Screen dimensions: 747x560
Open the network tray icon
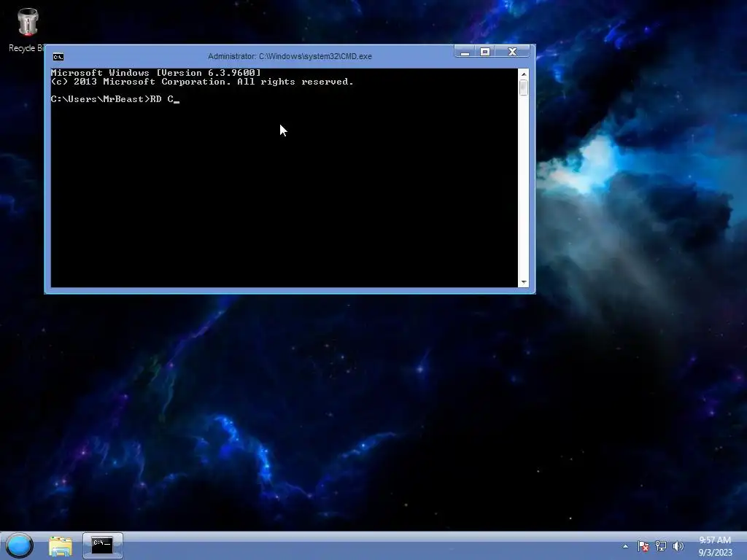661,546
